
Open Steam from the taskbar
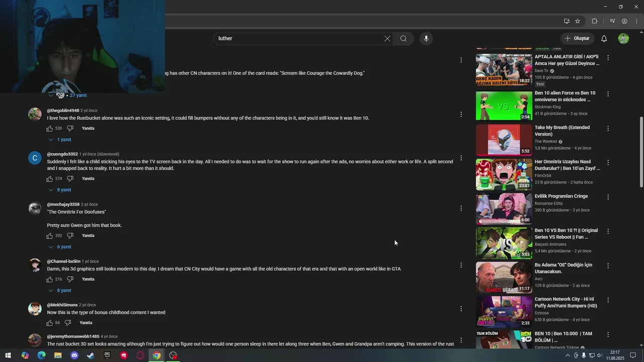pyautogui.click(x=91, y=355)
